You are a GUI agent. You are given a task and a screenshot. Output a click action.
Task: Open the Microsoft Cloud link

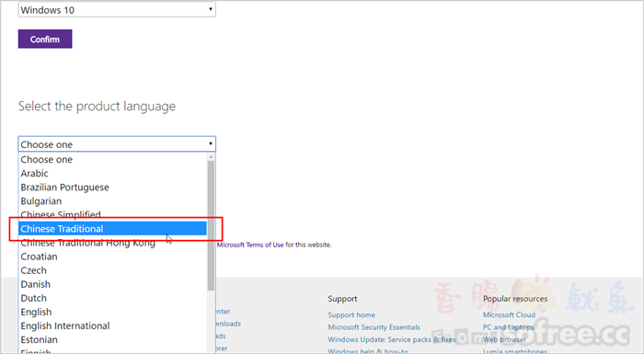509,315
